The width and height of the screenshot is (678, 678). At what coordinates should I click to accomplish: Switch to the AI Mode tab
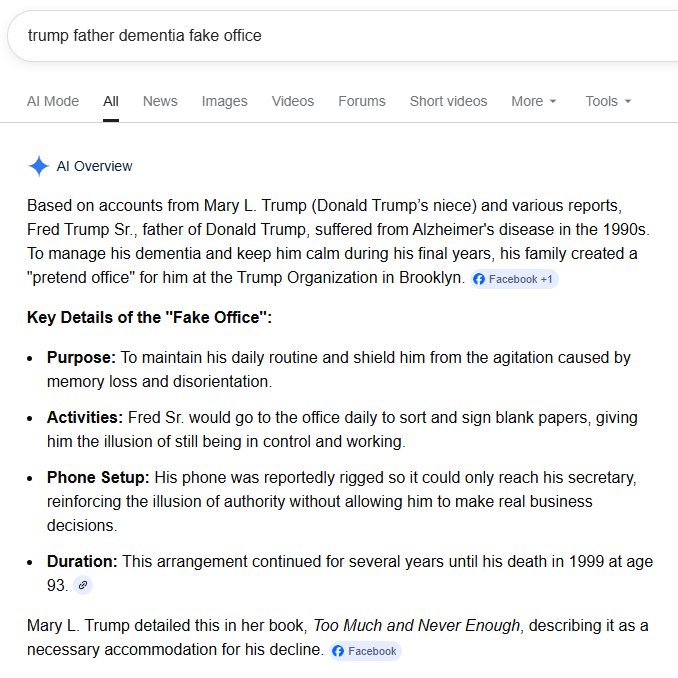pos(53,101)
